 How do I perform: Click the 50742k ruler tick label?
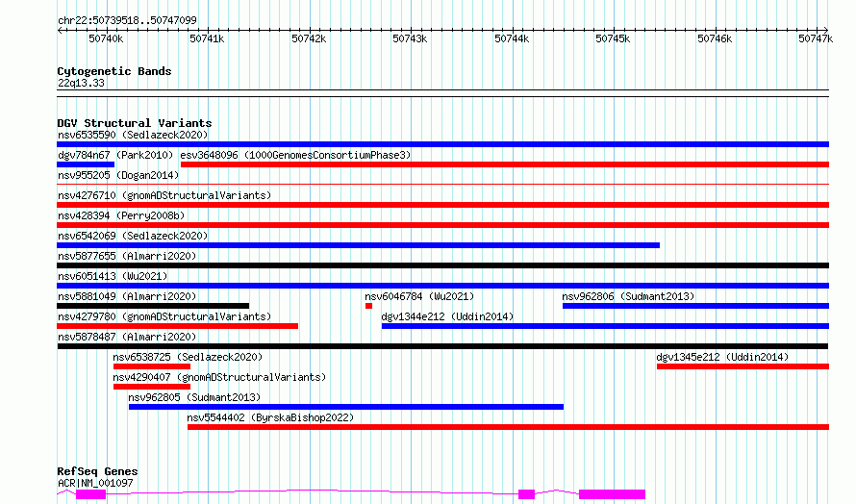pos(309,38)
